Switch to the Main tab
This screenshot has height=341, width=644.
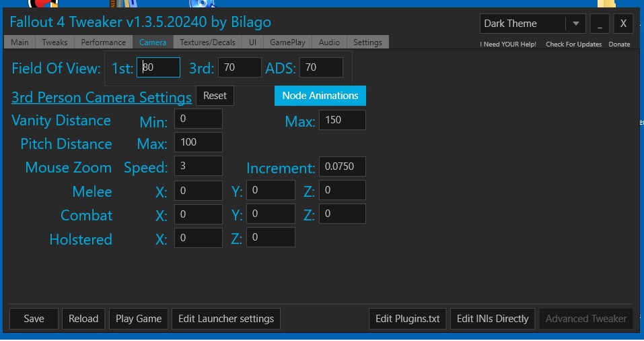20,42
